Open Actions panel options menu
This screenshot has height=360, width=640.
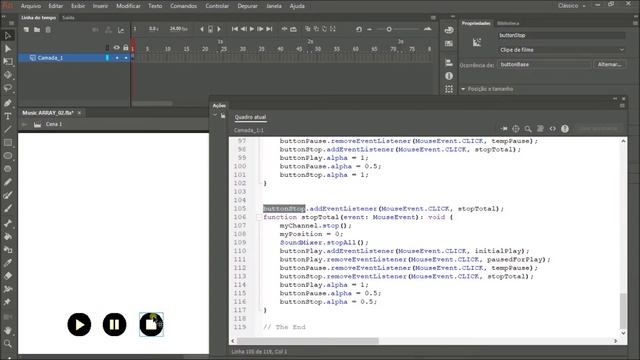[x=622, y=106]
